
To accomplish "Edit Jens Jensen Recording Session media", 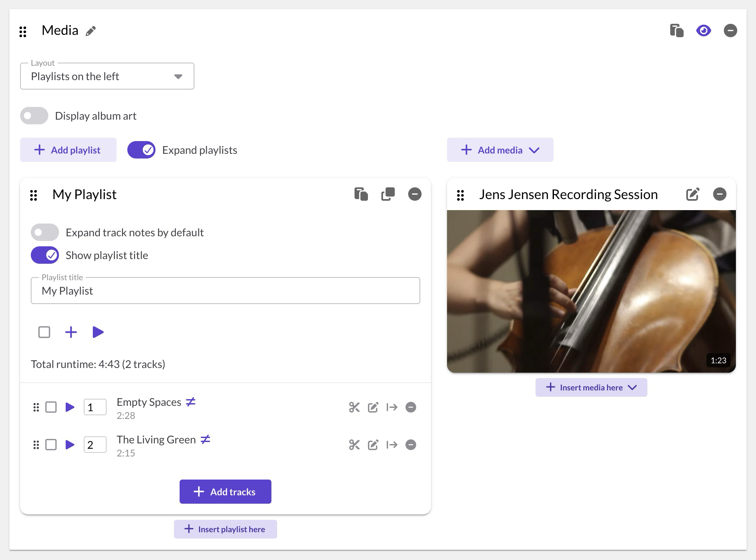I will 692,194.
